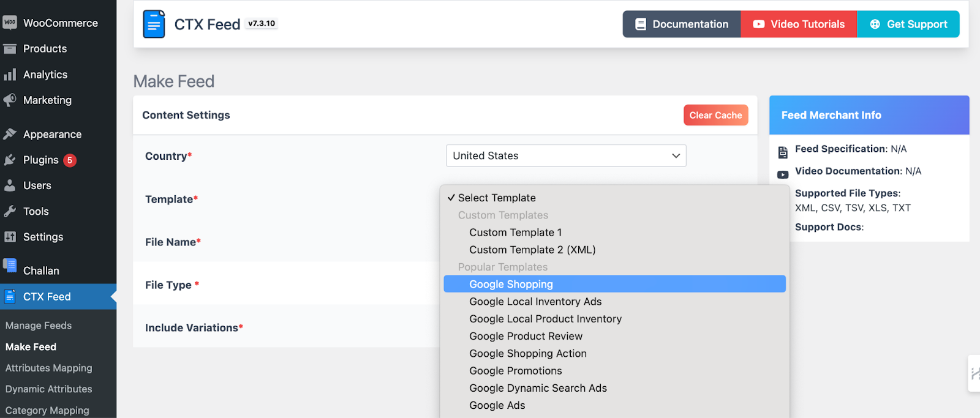The image size is (980, 418).
Task: Open Manage Feeds submenu link
Action: 39,326
